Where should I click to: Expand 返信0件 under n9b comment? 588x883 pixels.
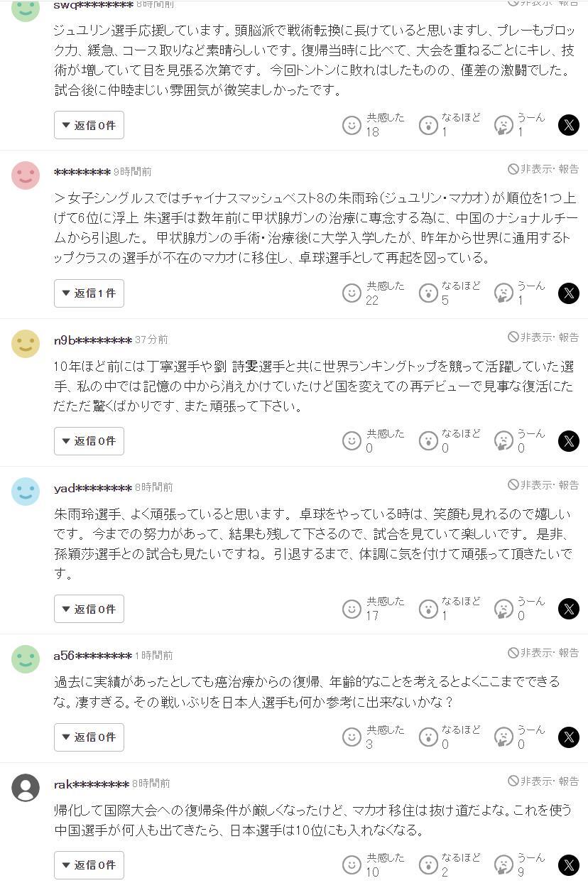click(x=89, y=441)
